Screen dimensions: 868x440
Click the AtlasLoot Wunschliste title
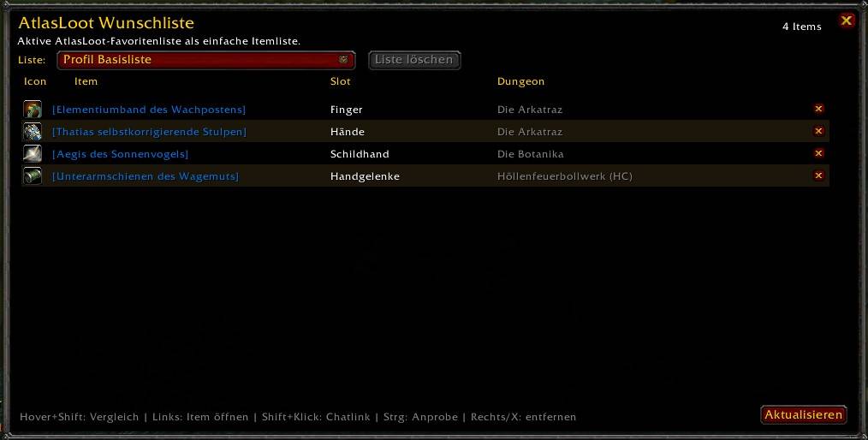106,23
